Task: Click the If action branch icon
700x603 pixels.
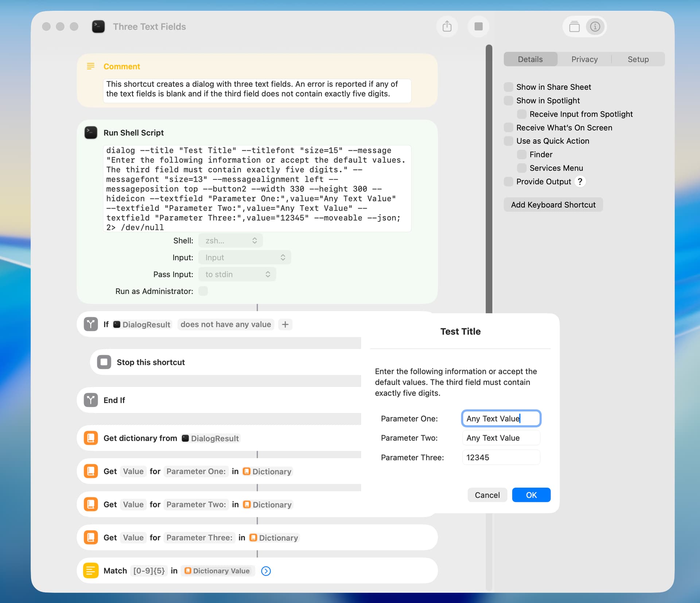Action: [91, 324]
